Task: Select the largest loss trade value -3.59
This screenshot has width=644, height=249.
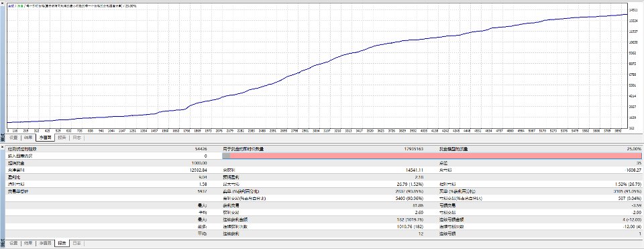Action: tap(636, 205)
